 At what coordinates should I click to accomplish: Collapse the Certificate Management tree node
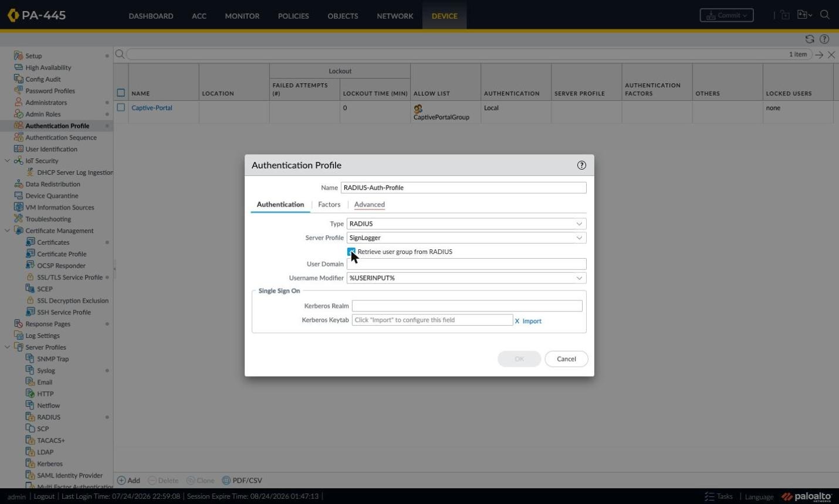point(7,231)
